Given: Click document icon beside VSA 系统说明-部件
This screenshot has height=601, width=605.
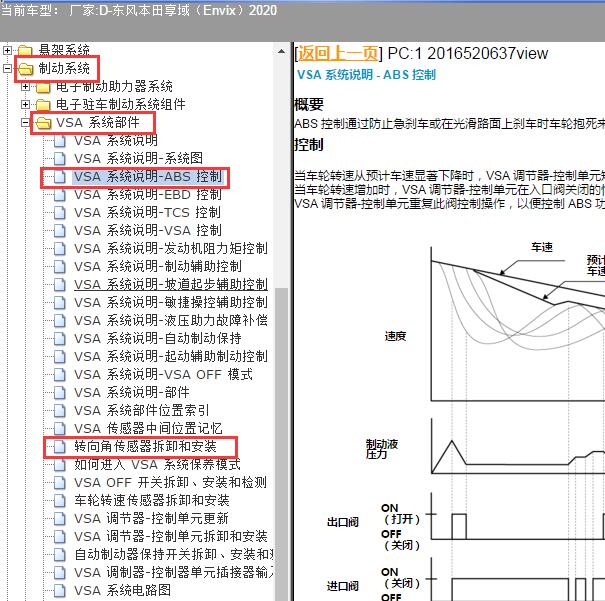Looking at the screenshot, I should click(59, 393).
